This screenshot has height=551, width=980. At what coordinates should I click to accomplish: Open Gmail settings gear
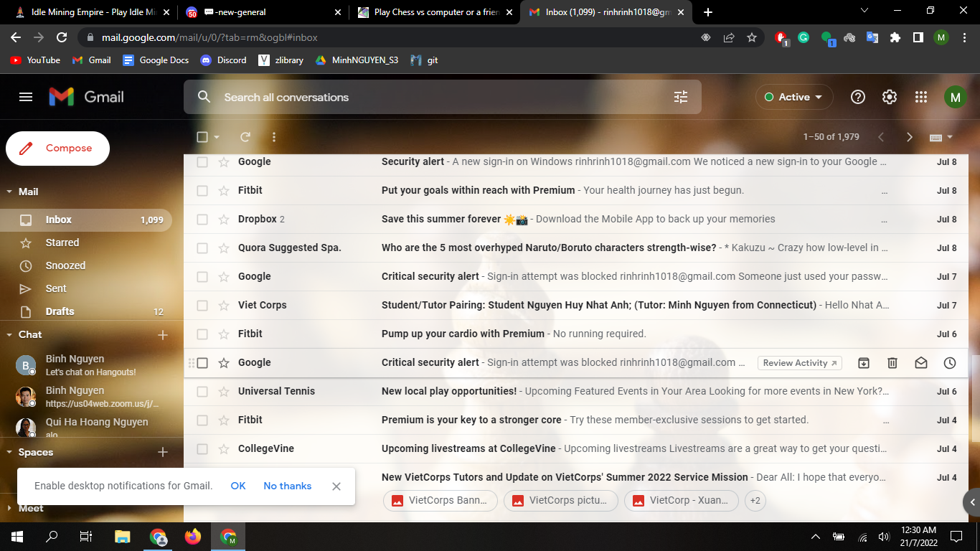tap(890, 97)
